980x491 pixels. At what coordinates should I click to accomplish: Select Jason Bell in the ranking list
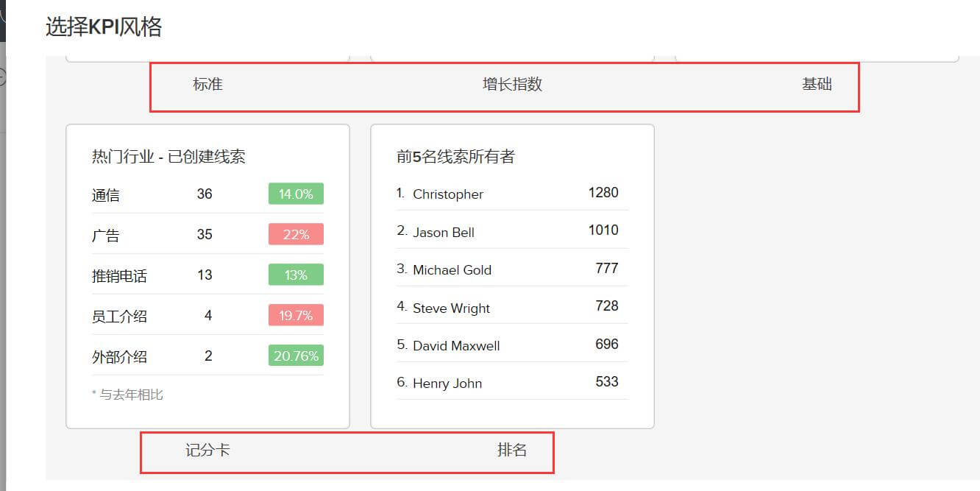444,232
